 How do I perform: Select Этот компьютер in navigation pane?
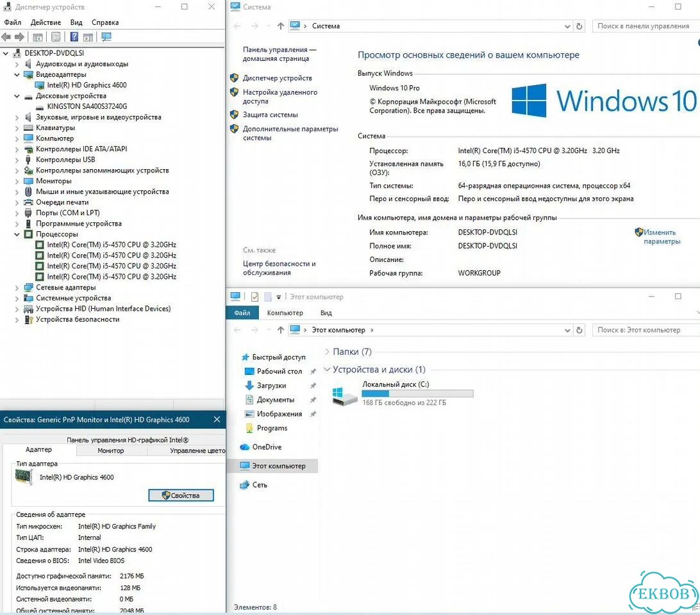[273, 466]
